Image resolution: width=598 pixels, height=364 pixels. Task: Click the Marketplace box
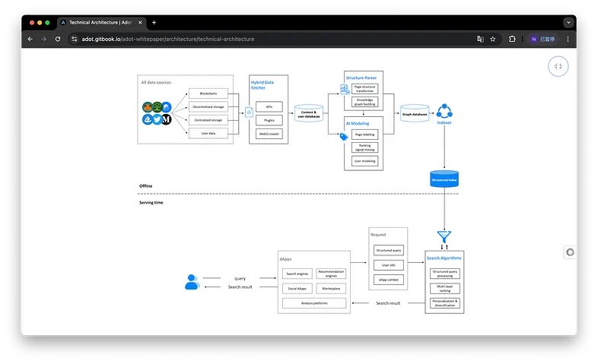(x=331, y=289)
